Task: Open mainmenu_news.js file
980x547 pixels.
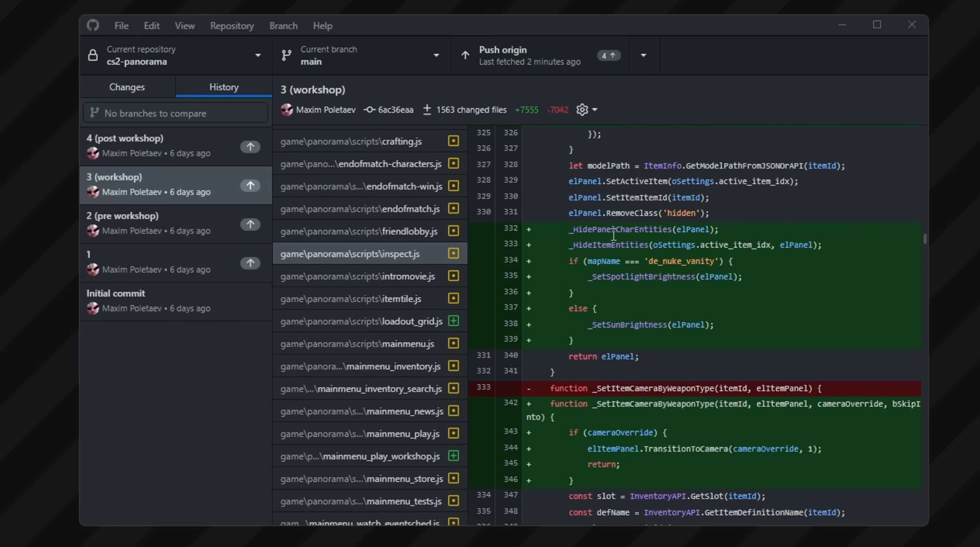Action: 370,411
